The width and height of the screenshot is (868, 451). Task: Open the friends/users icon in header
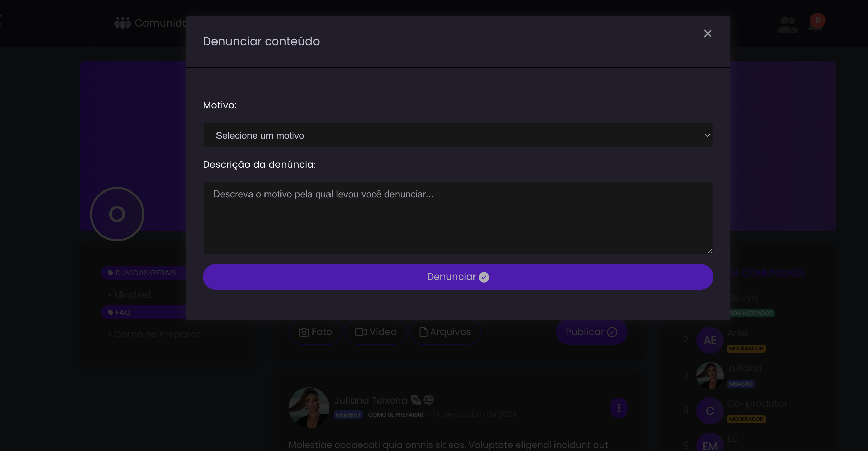click(x=787, y=25)
